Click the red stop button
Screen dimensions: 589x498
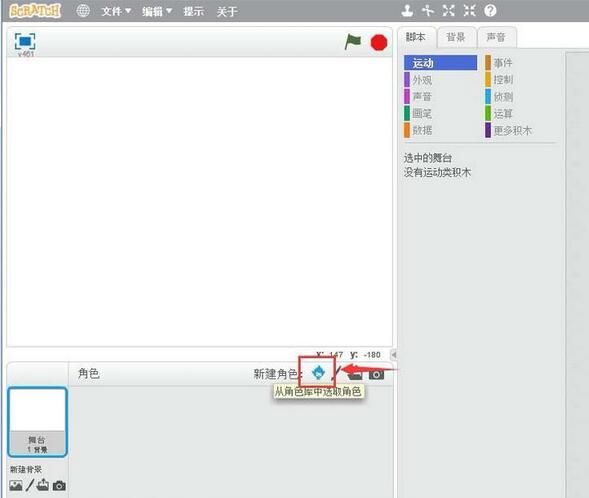(x=379, y=42)
